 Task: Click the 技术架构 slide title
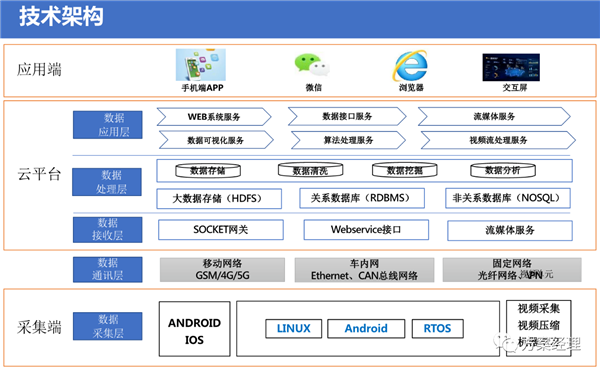point(61,17)
